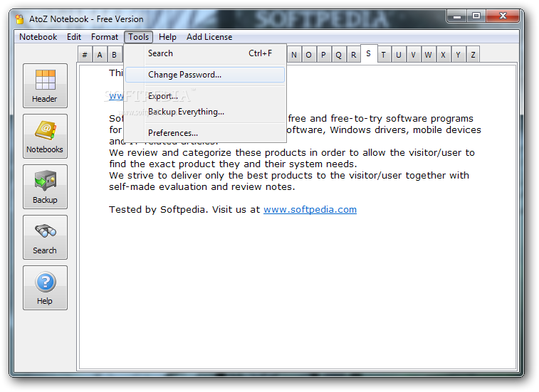Image resolution: width=539 pixels, height=392 pixels.
Task: Click the AtoZ Notebook title bar icon
Action: coord(20,19)
